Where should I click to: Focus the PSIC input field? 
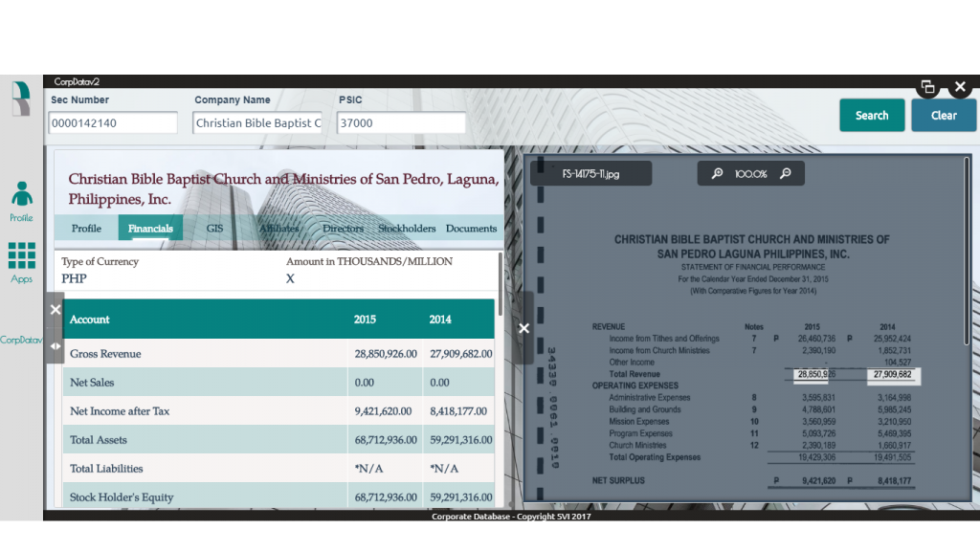tap(401, 123)
